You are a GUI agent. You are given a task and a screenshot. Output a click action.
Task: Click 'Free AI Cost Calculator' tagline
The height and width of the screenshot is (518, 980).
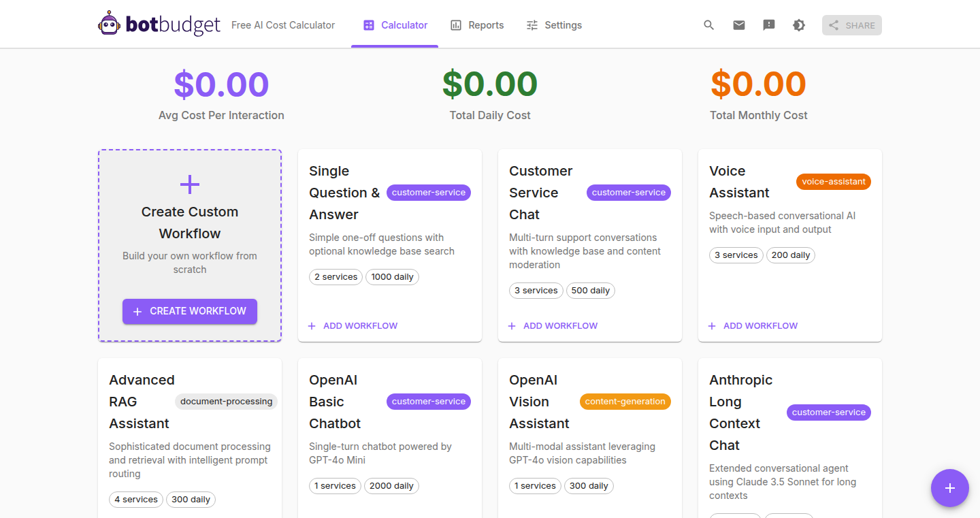coord(283,25)
